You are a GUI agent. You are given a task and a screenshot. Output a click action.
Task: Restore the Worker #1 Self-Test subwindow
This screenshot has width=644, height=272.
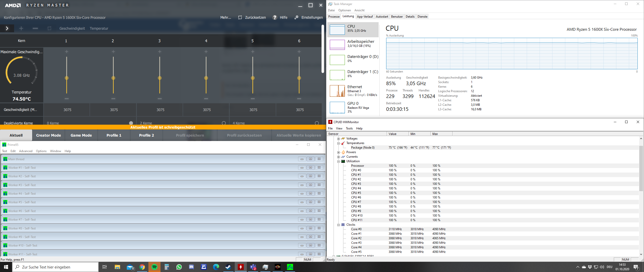click(310, 167)
